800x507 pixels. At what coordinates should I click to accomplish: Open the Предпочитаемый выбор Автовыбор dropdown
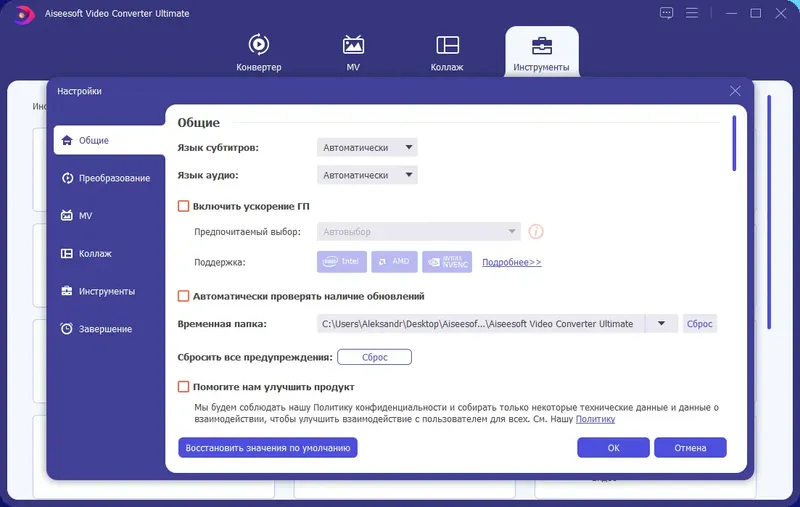pyautogui.click(x=418, y=232)
